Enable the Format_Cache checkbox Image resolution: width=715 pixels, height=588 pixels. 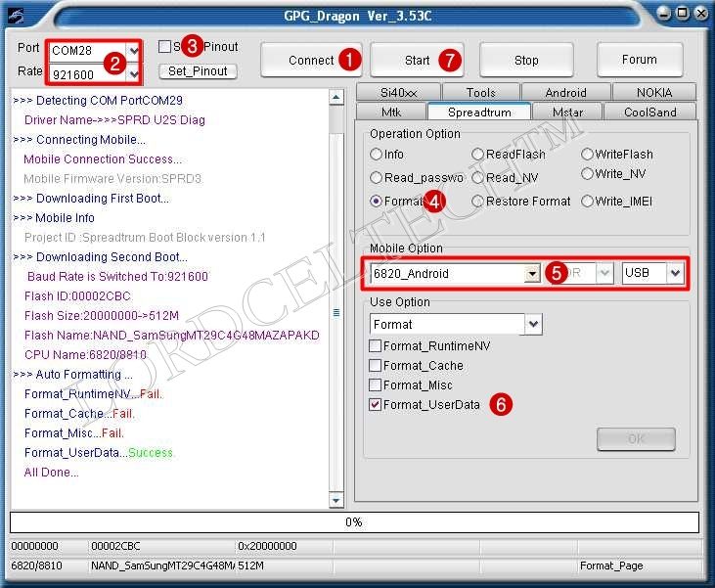pos(376,366)
